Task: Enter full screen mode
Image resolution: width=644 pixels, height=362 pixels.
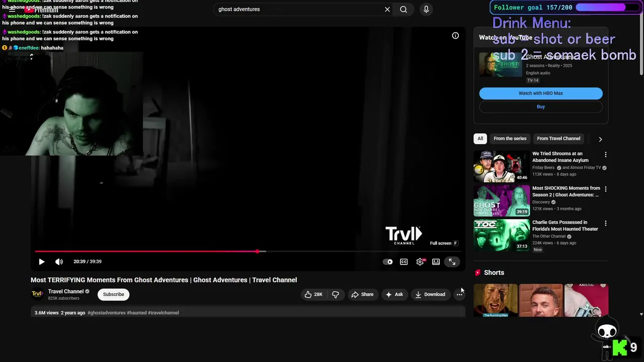Action: click(x=452, y=262)
